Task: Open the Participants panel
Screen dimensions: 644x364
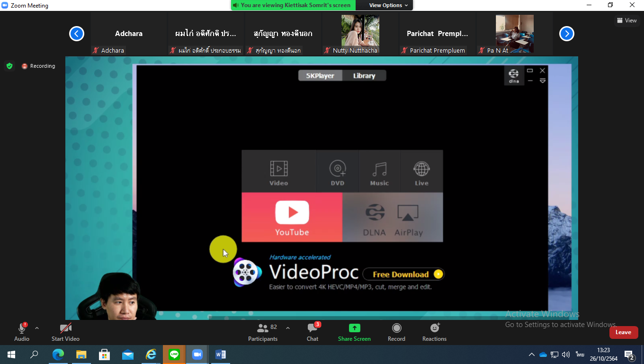Action: (263, 332)
